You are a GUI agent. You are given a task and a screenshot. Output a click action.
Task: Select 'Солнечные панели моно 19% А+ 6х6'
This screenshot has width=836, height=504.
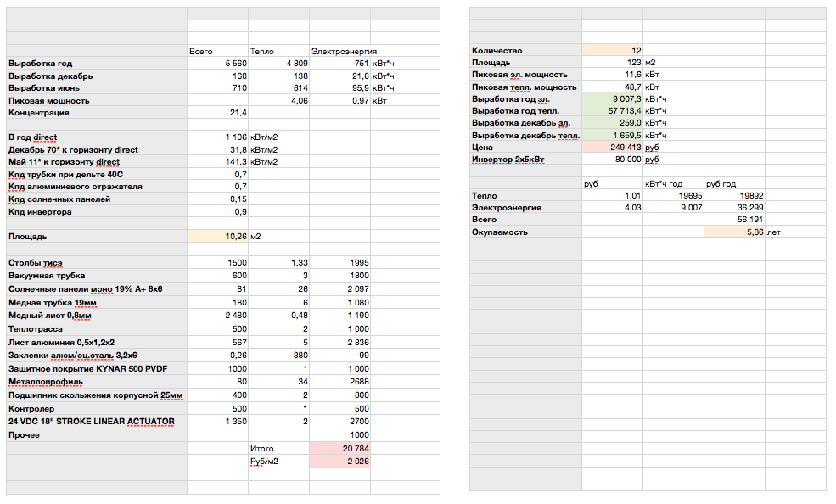pos(86,289)
